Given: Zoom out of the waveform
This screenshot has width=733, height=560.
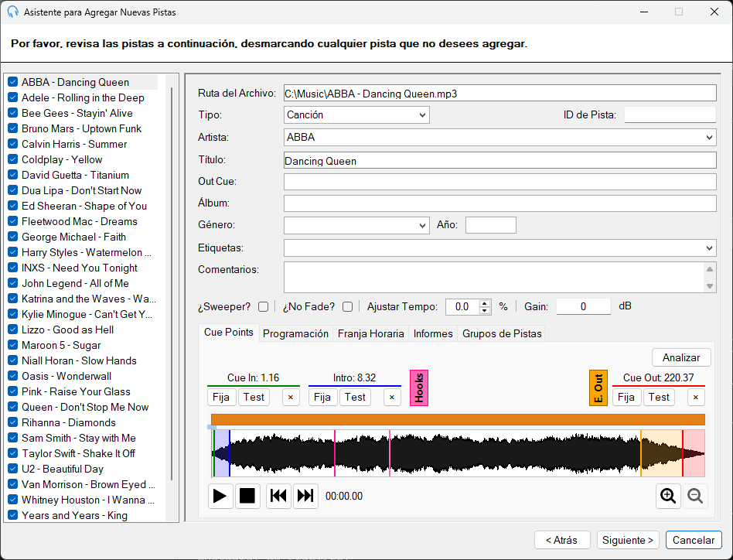Looking at the screenshot, I should (x=695, y=496).
